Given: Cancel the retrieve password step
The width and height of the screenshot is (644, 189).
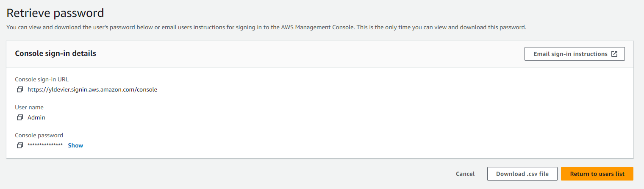Looking at the screenshot, I should (465, 174).
